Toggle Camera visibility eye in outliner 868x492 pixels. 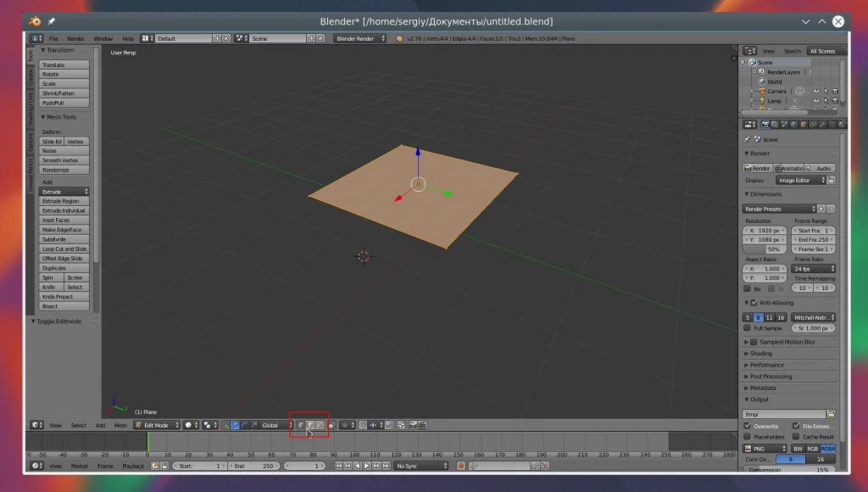(815, 91)
